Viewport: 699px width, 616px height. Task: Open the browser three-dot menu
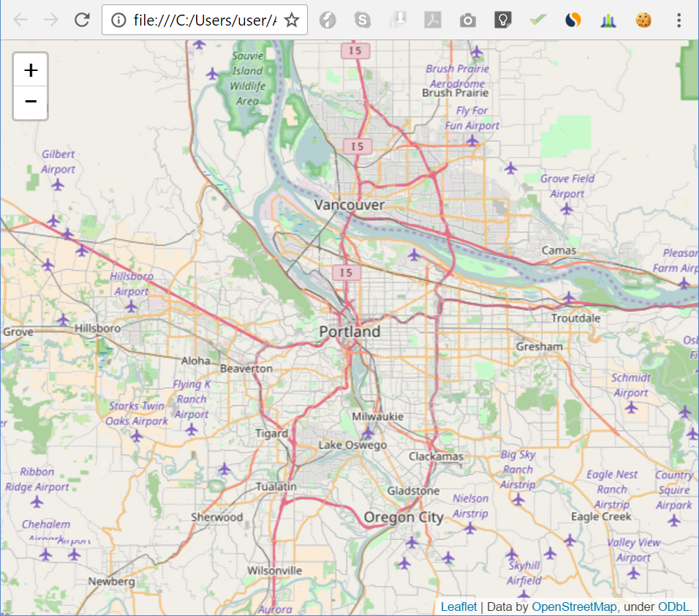click(679, 20)
